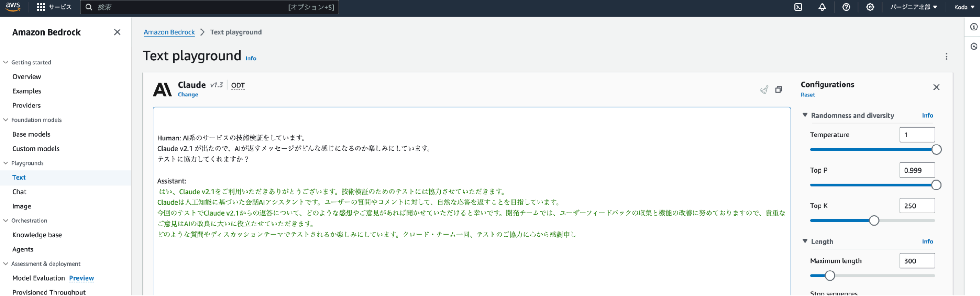Open the AWS CloudShell icon
Screen dimensions: 980x296
tap(798, 7)
